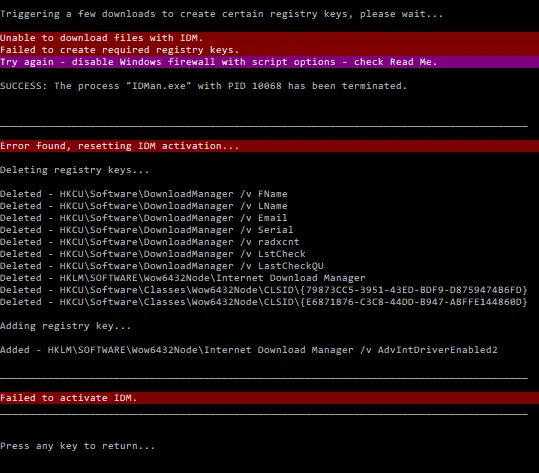Click the Deleted Serial registry line
Screen dimensions: 539x473
click(x=147, y=230)
